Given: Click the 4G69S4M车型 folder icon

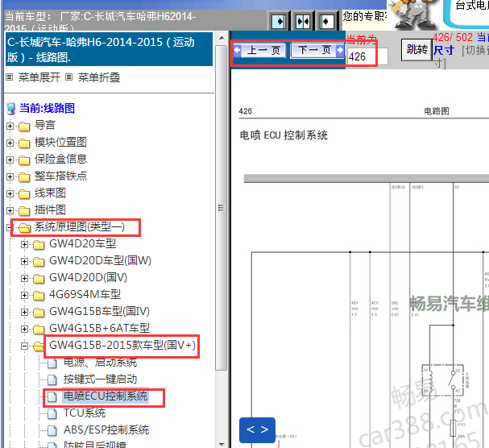Looking at the screenshot, I should tap(39, 295).
